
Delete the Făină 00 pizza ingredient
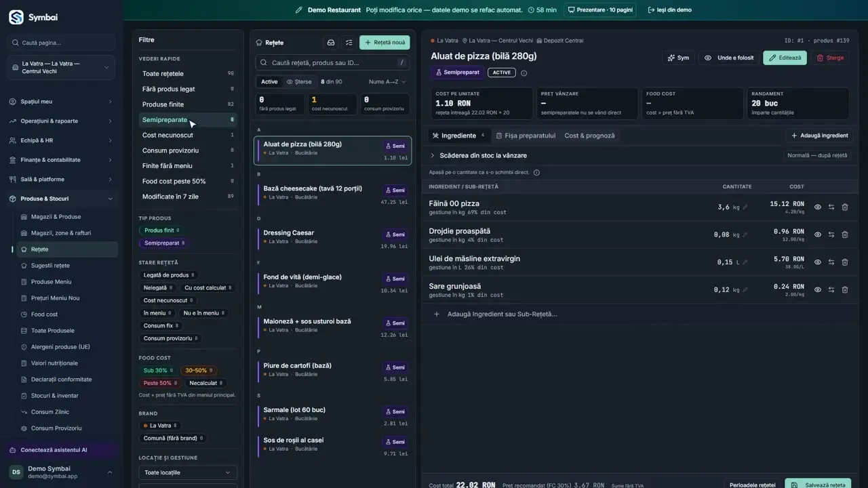point(845,207)
